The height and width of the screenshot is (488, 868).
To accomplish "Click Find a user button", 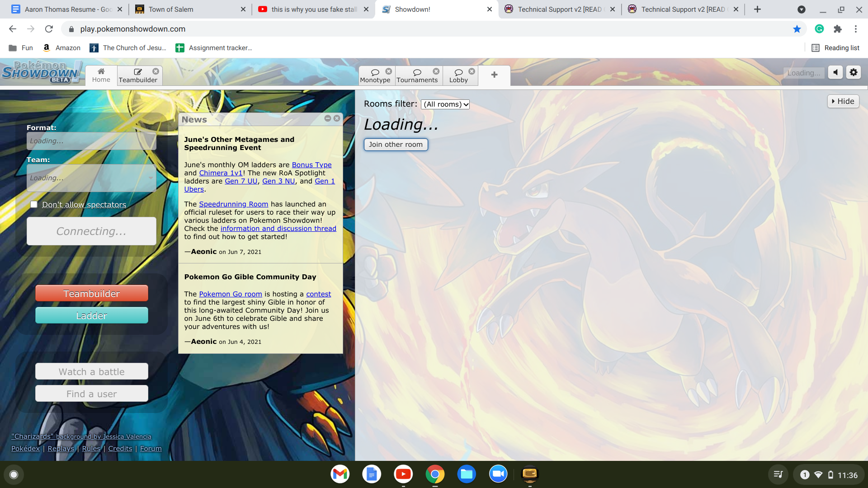I will [91, 394].
